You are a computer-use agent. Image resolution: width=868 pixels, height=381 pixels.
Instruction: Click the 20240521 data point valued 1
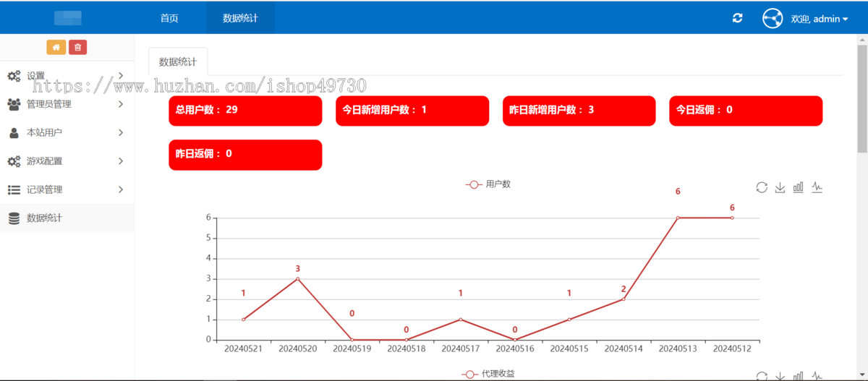coord(244,320)
